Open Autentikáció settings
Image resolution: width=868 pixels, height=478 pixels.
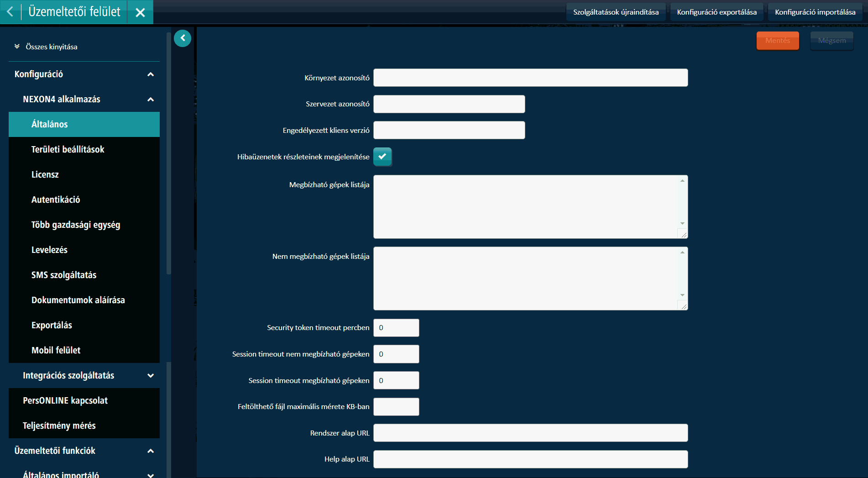point(84,200)
